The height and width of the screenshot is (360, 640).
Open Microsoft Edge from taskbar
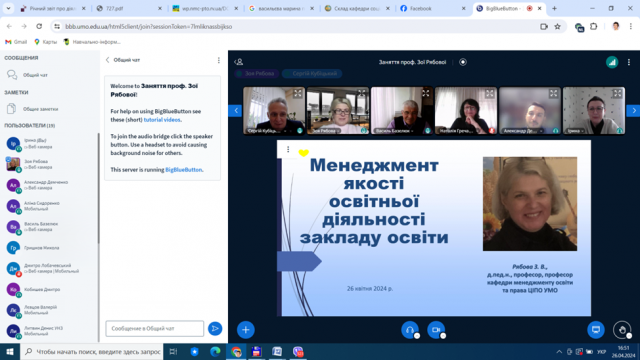pos(215,351)
